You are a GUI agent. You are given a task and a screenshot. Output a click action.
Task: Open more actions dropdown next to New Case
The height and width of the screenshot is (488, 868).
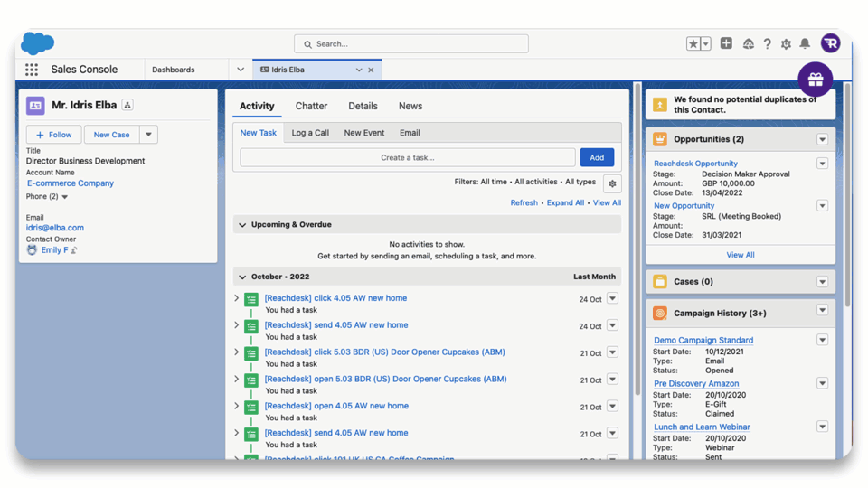(x=148, y=135)
